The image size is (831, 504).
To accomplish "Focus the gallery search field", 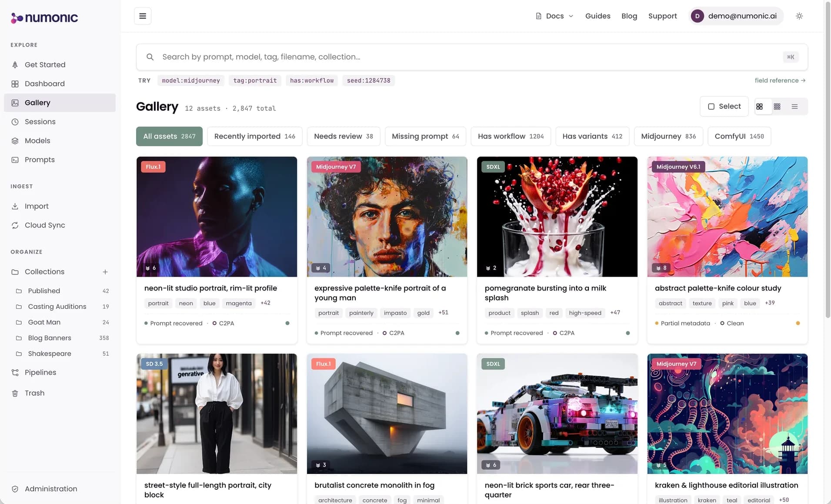I will 472,57.
